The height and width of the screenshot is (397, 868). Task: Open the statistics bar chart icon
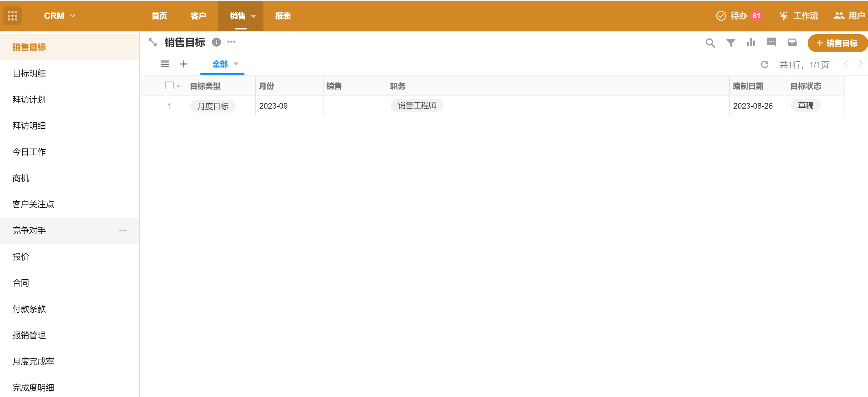tap(751, 43)
